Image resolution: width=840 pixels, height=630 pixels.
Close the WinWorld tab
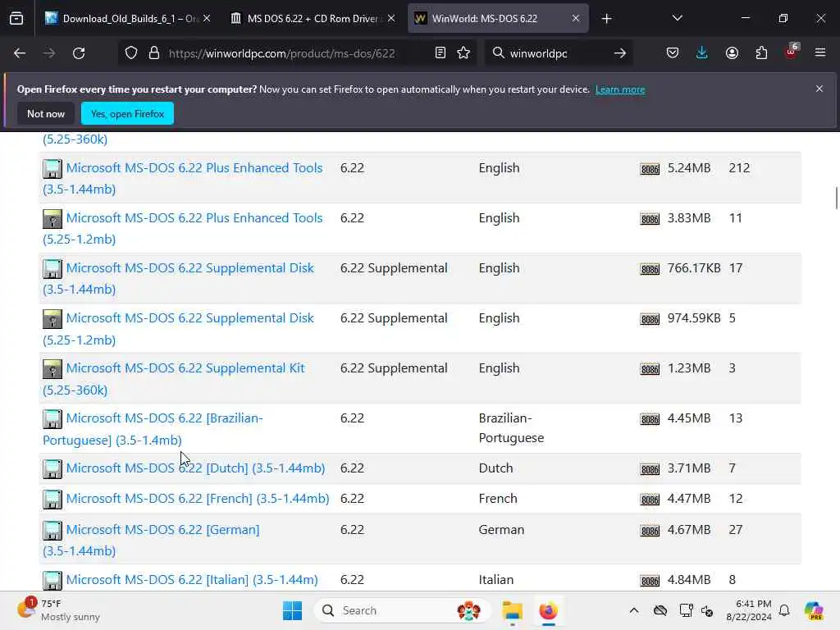click(575, 19)
